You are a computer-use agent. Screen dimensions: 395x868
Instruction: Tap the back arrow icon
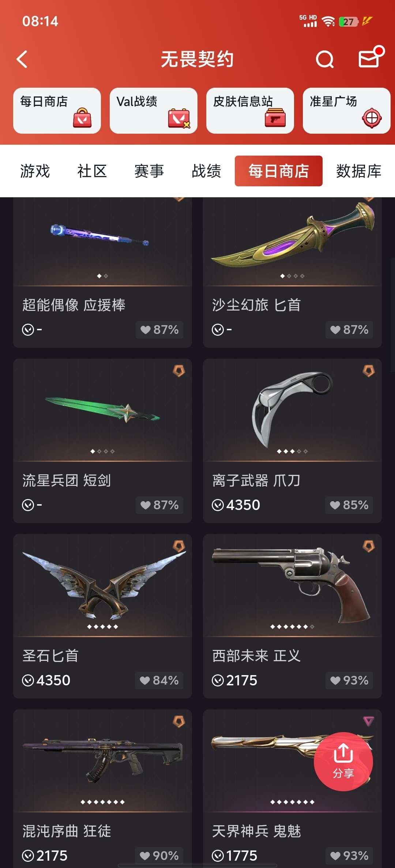coord(22,59)
